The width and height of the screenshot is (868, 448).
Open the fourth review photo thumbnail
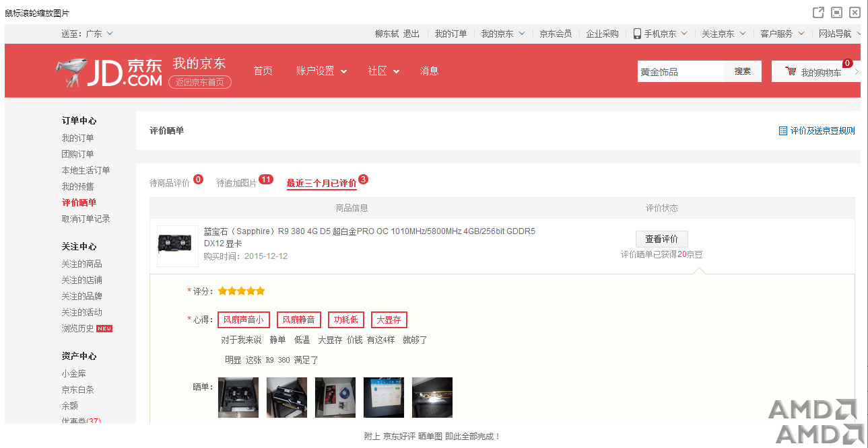[x=384, y=398]
